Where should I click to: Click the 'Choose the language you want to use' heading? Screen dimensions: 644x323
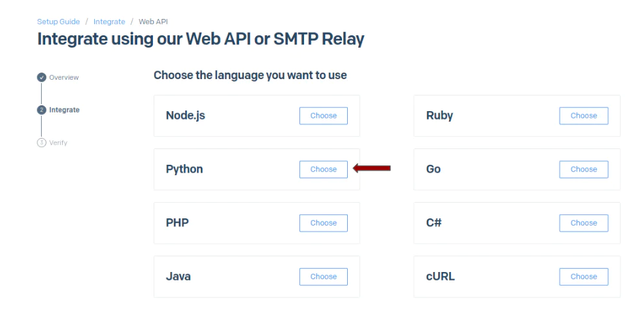(x=250, y=75)
